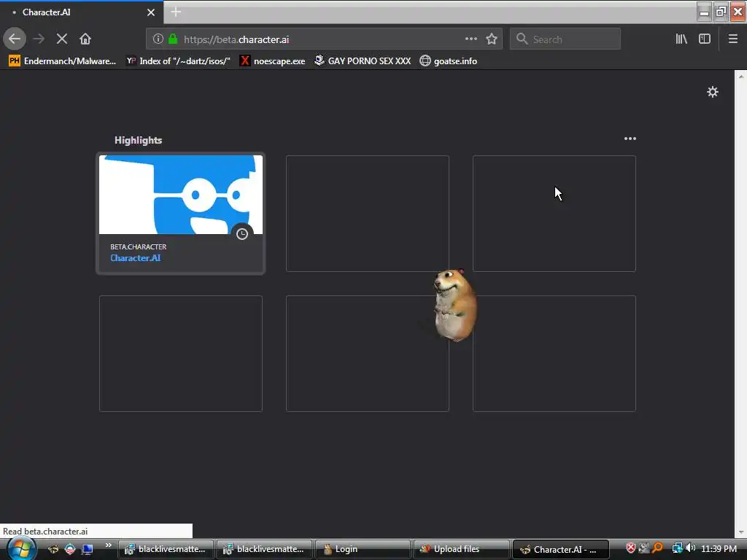Image resolution: width=747 pixels, height=560 pixels.
Task: Open the Firefox home page icon
Action: (x=85, y=39)
